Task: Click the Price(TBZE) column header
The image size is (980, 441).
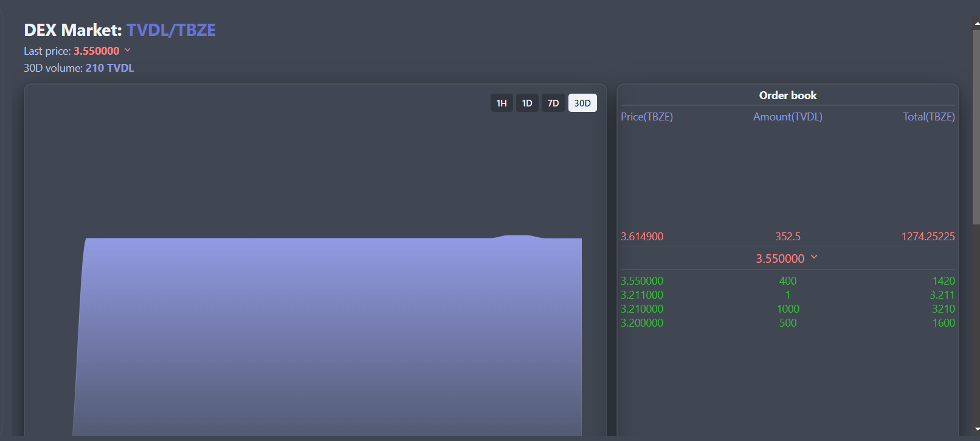Action: coord(646,117)
